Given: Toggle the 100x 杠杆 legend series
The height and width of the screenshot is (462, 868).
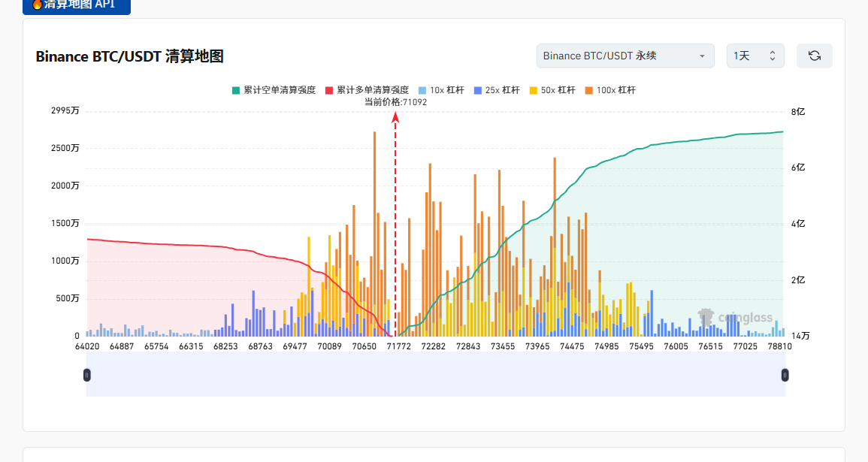Looking at the screenshot, I should pos(610,90).
